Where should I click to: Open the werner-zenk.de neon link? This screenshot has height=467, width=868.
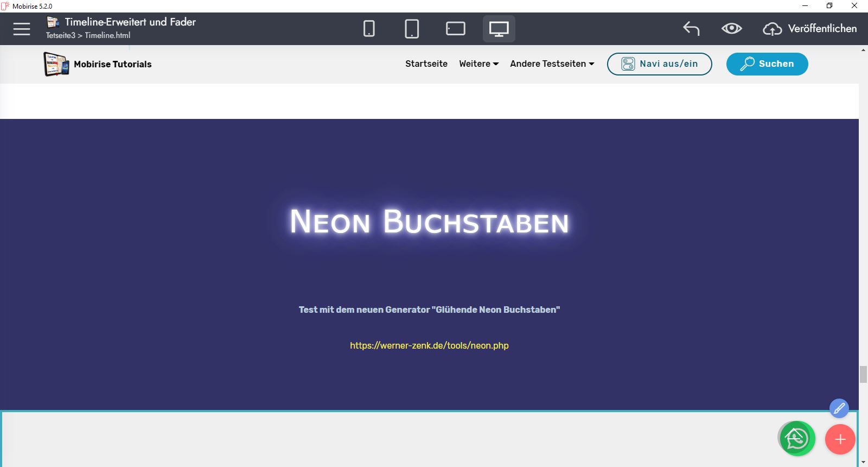click(429, 346)
